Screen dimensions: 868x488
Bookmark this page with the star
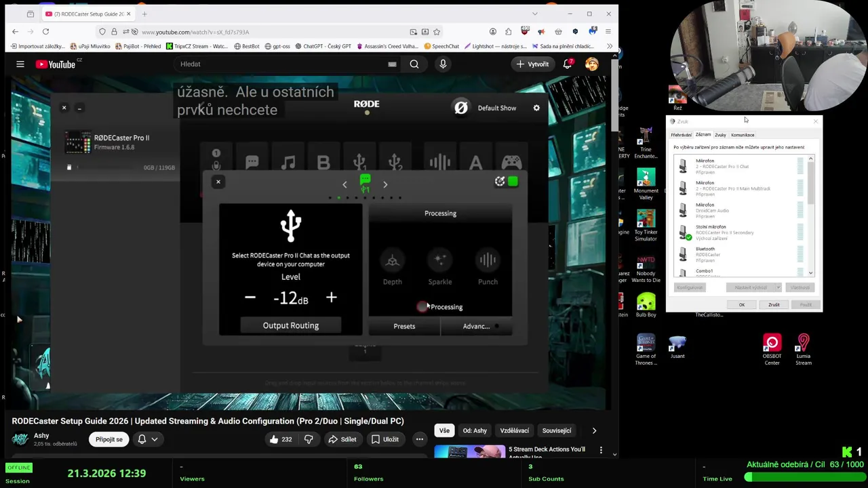437,32
